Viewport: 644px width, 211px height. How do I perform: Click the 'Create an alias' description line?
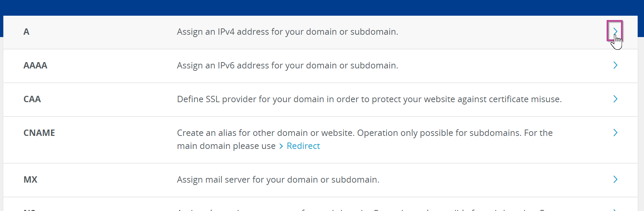[x=365, y=133]
